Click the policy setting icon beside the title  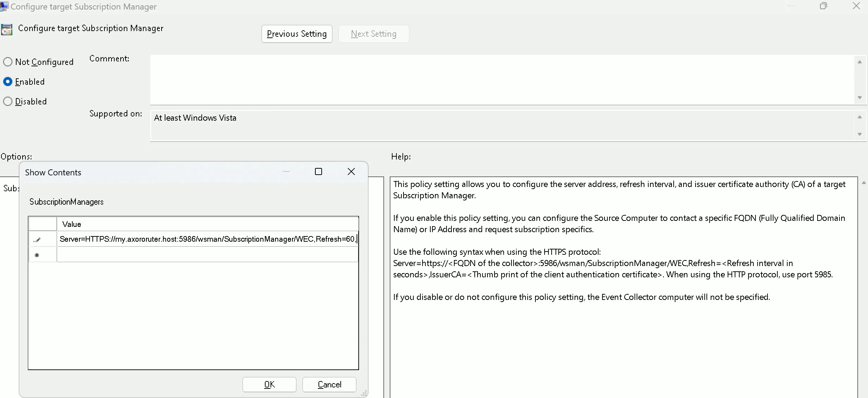7,30
